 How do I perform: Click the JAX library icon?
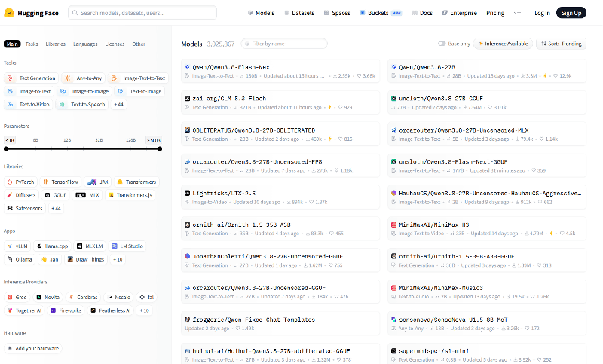click(92, 182)
